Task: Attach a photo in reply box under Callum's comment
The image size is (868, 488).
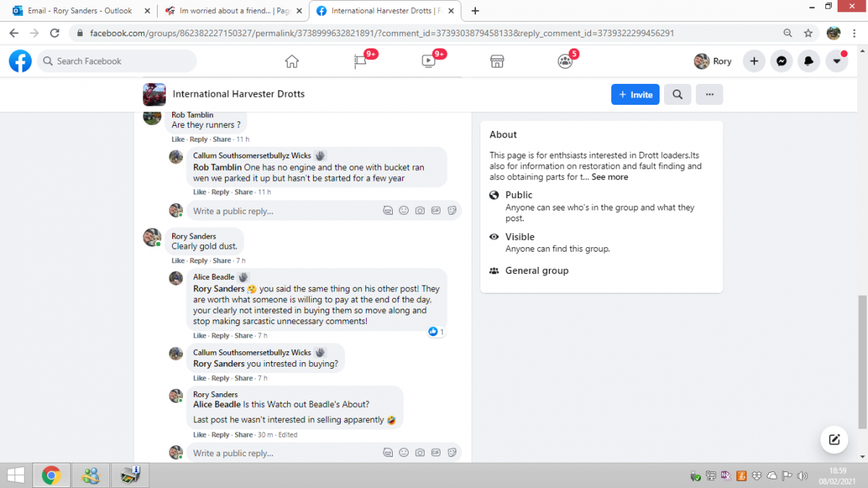Action: pos(420,211)
